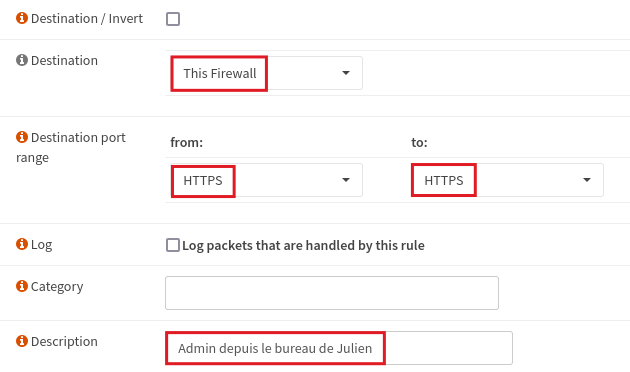Tick the Destination / Invert checkbox

click(173, 19)
